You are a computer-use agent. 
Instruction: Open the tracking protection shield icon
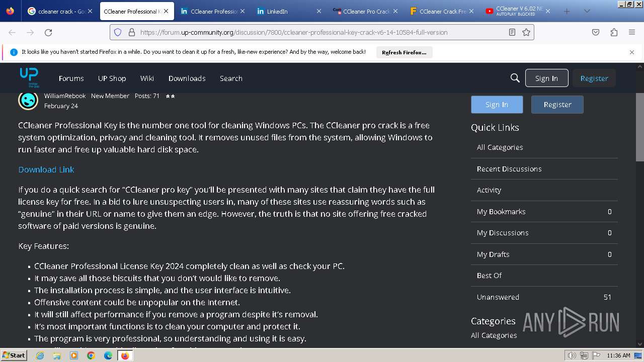coord(118,32)
